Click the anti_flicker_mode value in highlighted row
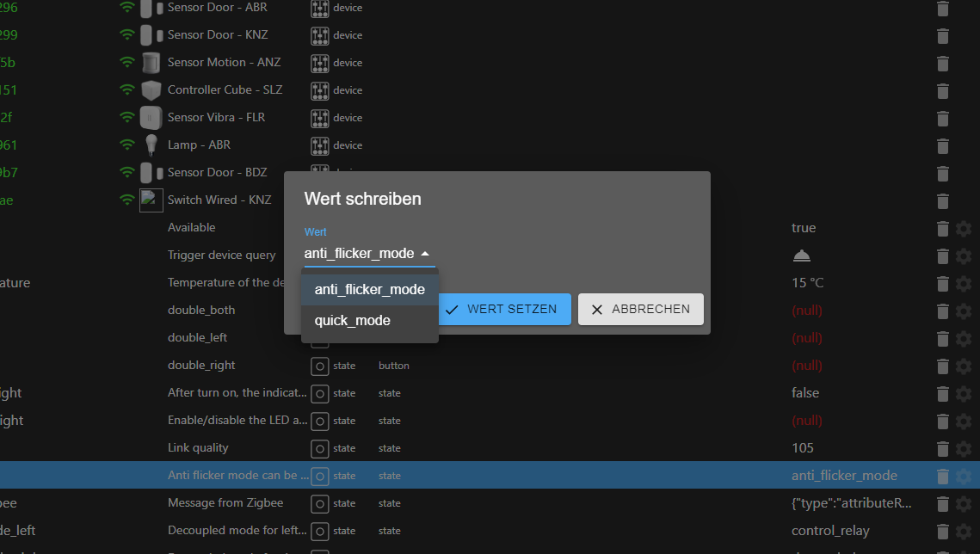This screenshot has height=554, width=980. pyautogui.click(x=844, y=476)
